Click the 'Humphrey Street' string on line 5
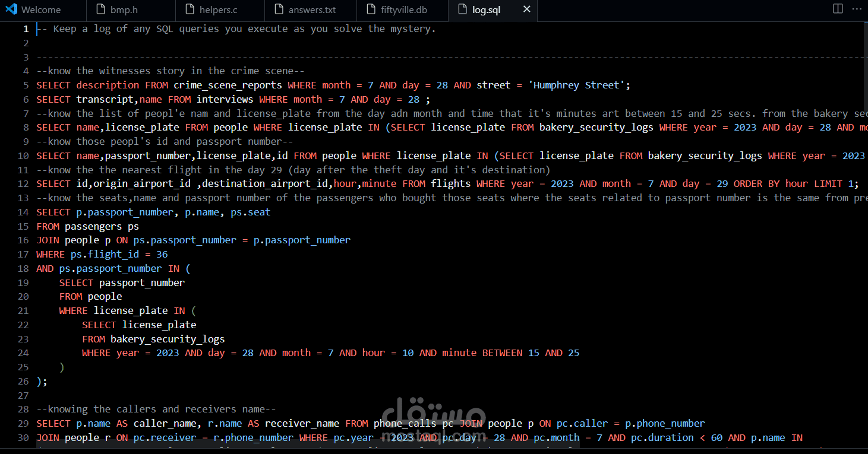This screenshot has width=868, height=454. (576, 85)
